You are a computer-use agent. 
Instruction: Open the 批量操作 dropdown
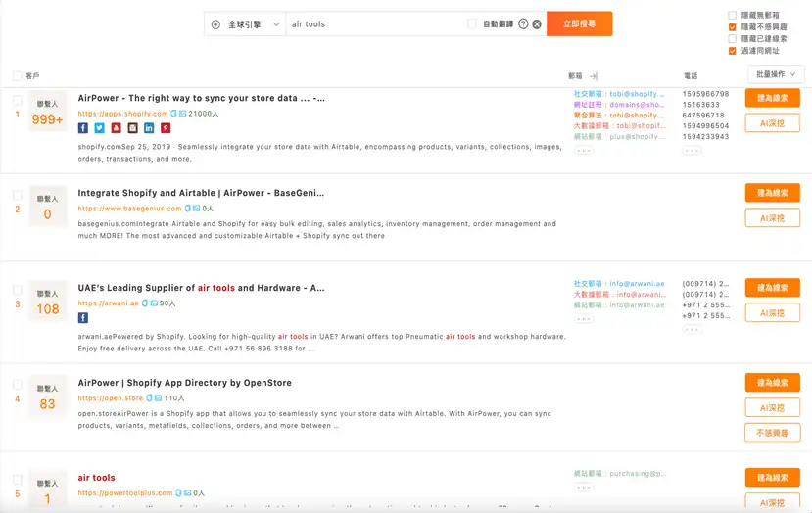pos(776,74)
